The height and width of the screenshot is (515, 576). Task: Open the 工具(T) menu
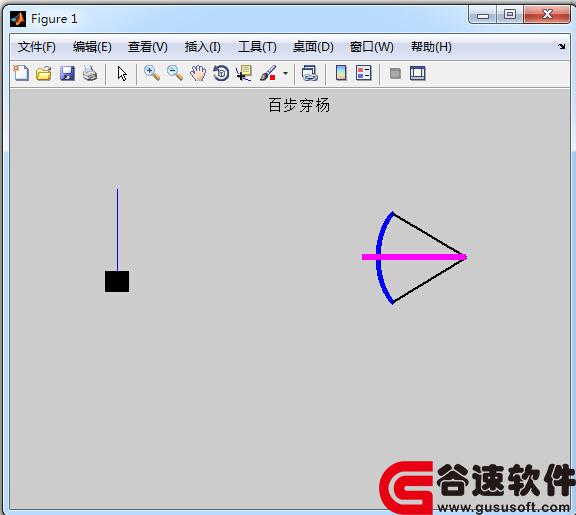coord(257,47)
